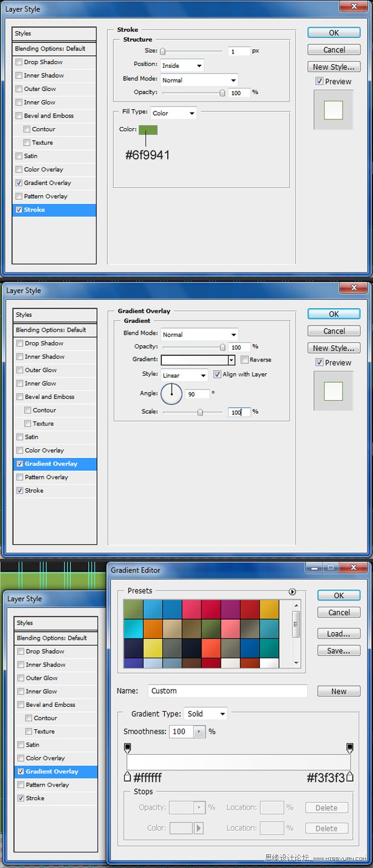Open the Fill Type dropdown showing Color
373x868 pixels.
coord(173,113)
